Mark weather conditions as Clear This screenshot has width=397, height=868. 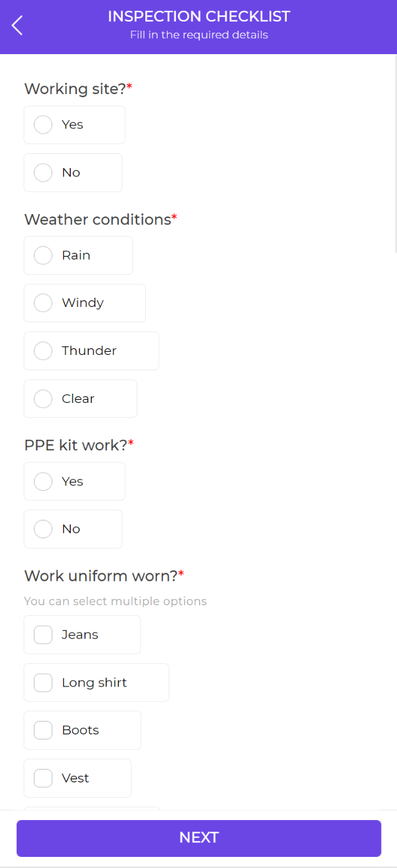tap(43, 399)
